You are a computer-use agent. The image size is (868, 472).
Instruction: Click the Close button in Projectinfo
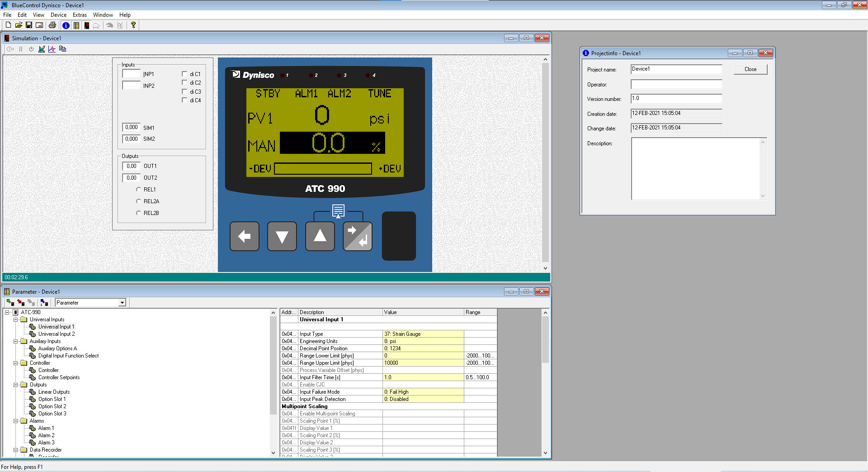(750, 69)
